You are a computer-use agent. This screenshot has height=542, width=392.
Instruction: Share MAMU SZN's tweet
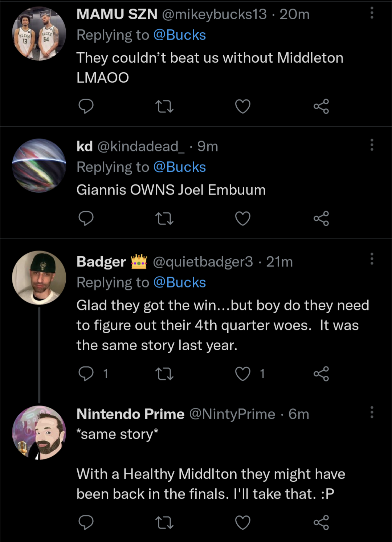pyautogui.click(x=321, y=106)
